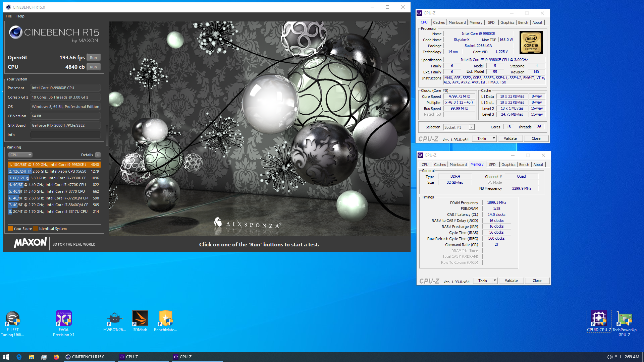The image size is (644, 362).
Task: Click Validate in upper CPU-Z window
Action: [x=510, y=138]
